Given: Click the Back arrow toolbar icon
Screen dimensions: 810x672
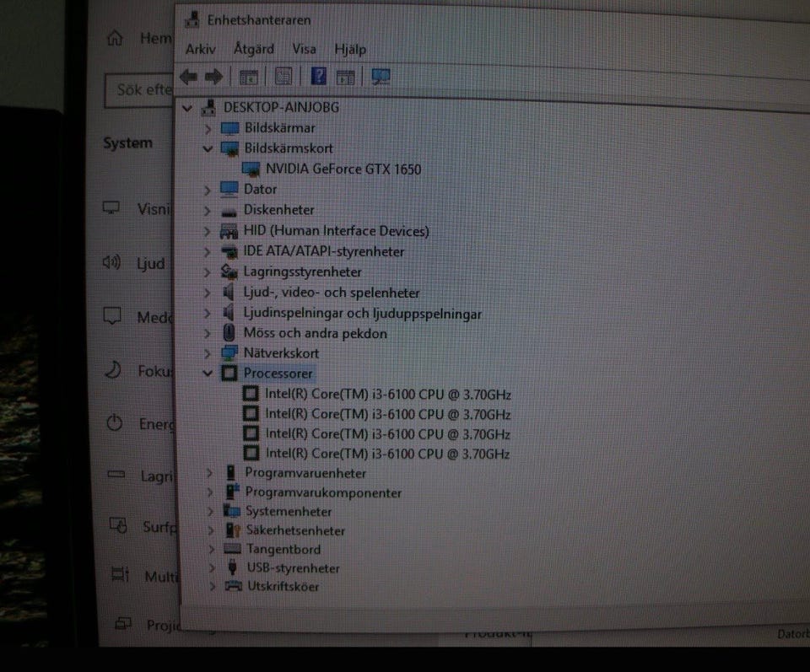Looking at the screenshot, I should click(x=188, y=78).
